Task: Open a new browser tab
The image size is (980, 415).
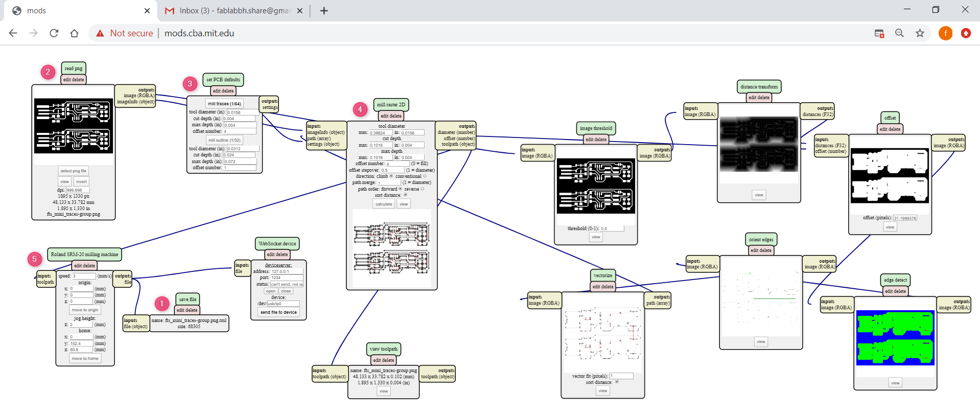Action: pyautogui.click(x=324, y=11)
